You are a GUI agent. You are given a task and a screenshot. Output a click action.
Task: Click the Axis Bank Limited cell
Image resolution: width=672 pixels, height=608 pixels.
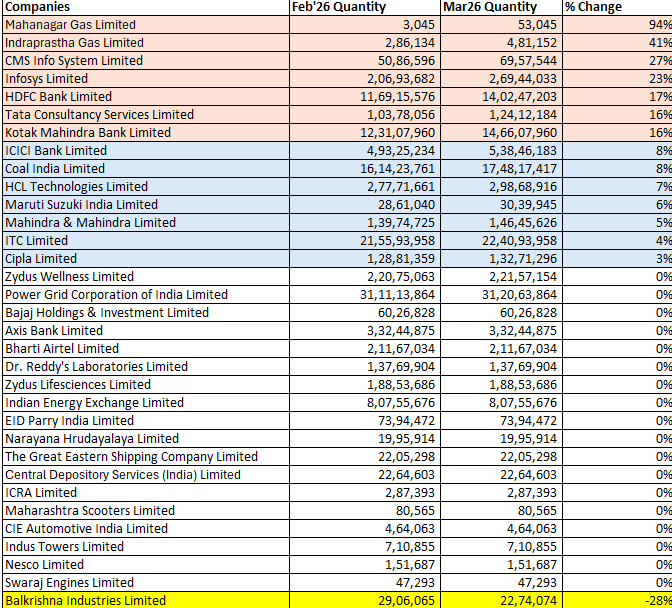click(x=146, y=331)
